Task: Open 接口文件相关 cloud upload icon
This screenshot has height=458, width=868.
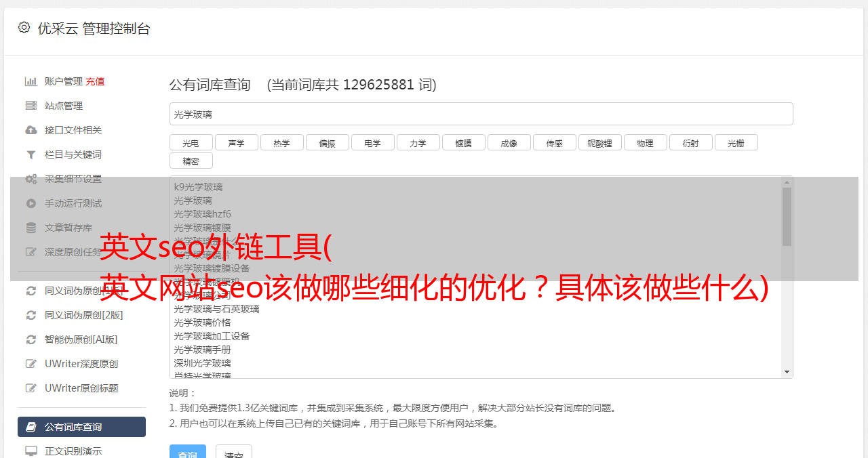Action: coord(31,130)
